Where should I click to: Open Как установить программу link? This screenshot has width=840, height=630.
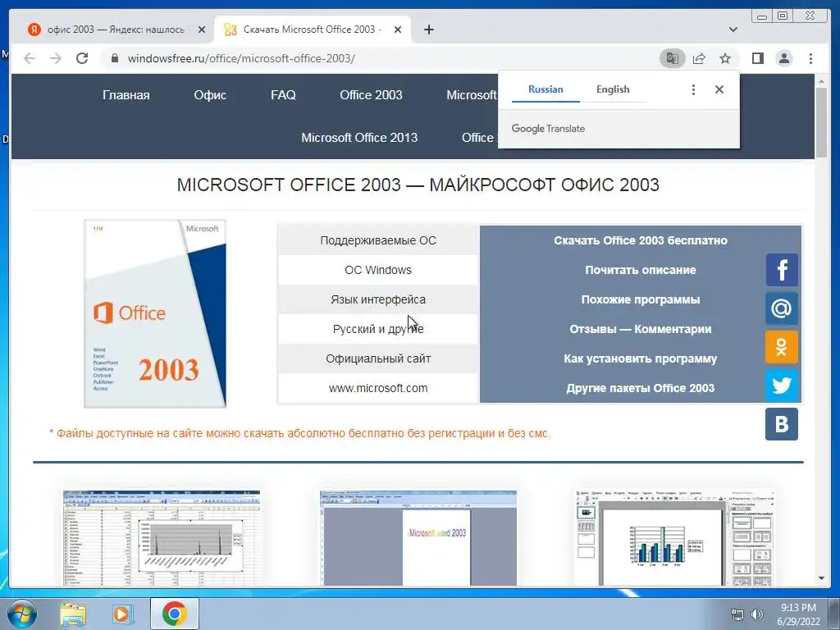click(640, 358)
